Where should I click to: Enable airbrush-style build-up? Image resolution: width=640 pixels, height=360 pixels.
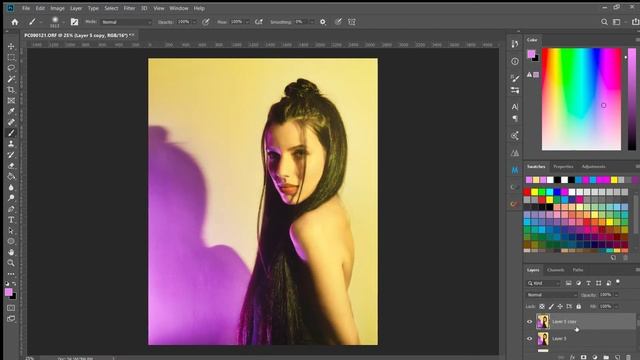[x=259, y=22]
